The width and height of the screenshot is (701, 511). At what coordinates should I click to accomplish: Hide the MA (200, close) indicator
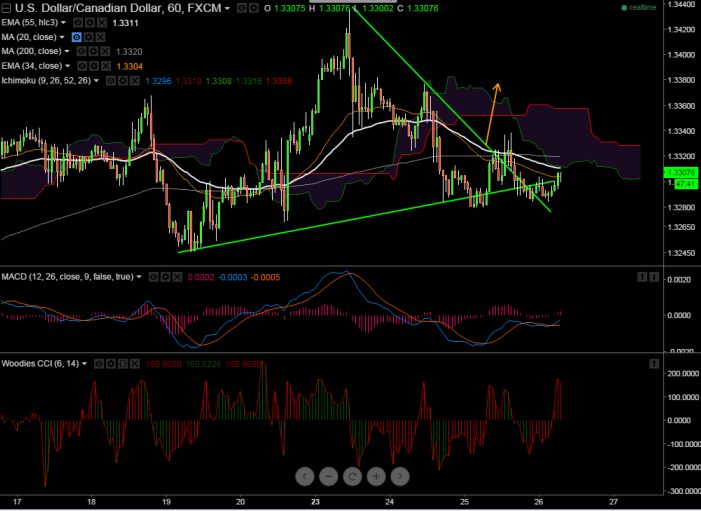(x=81, y=51)
